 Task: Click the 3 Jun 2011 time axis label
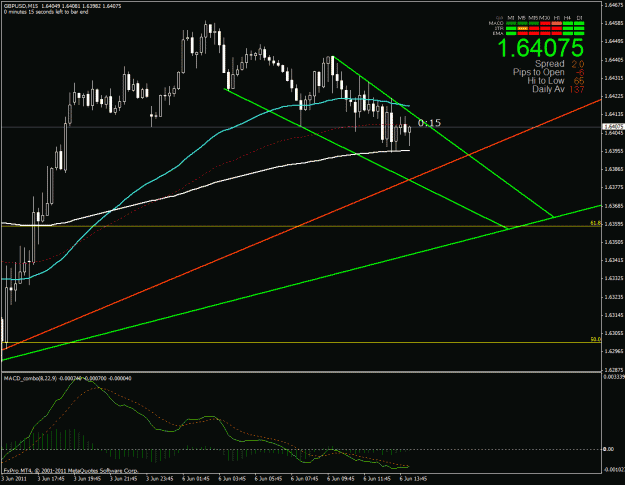(x=14, y=479)
